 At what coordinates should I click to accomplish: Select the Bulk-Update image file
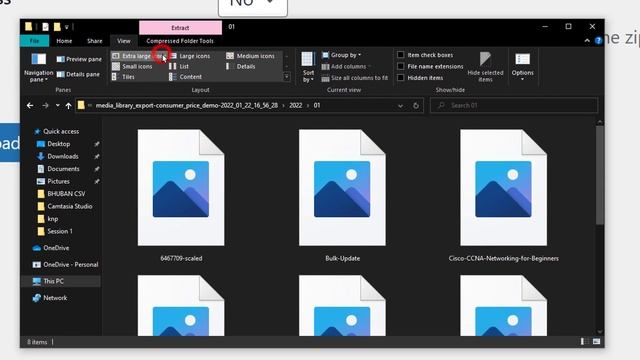pyautogui.click(x=342, y=195)
